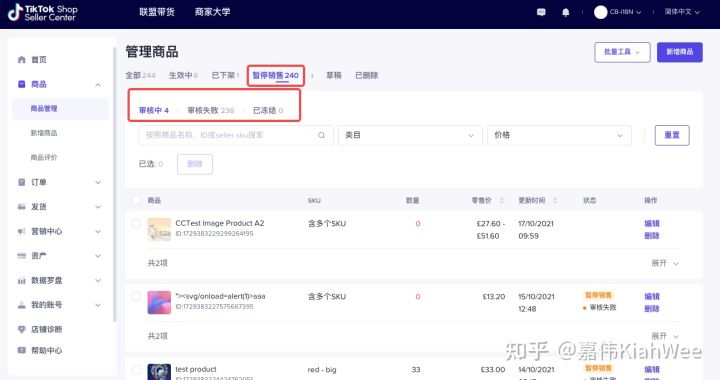720x380 pixels.
Task: Go to 首页 via the home icon
Action: pyautogui.click(x=22, y=60)
